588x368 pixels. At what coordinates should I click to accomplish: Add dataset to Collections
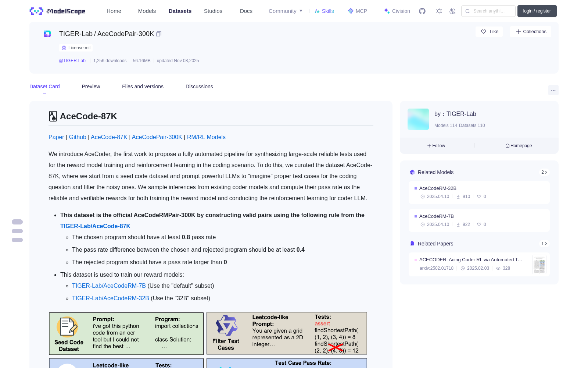pos(531,32)
